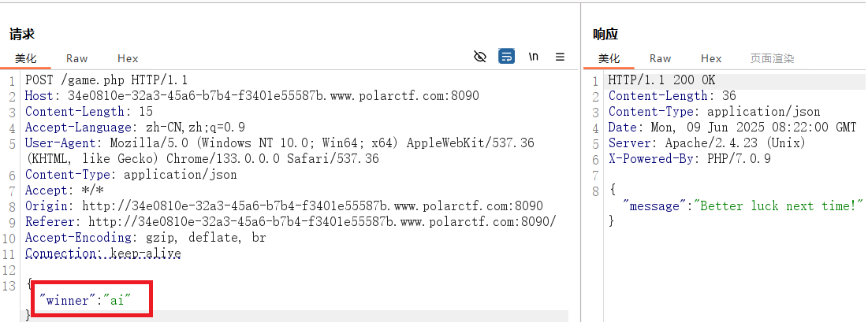
Task: Click the Content-Type application/json request header
Action: click(x=131, y=175)
